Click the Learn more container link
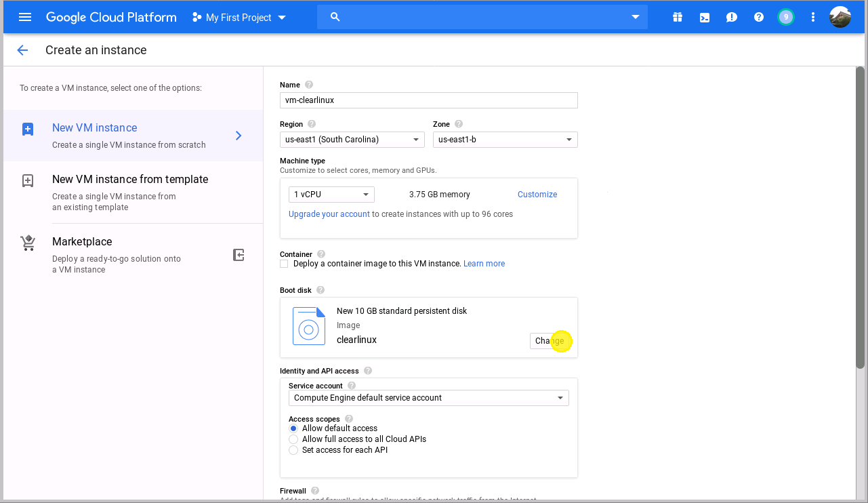Image resolution: width=868 pixels, height=503 pixels. coord(484,264)
